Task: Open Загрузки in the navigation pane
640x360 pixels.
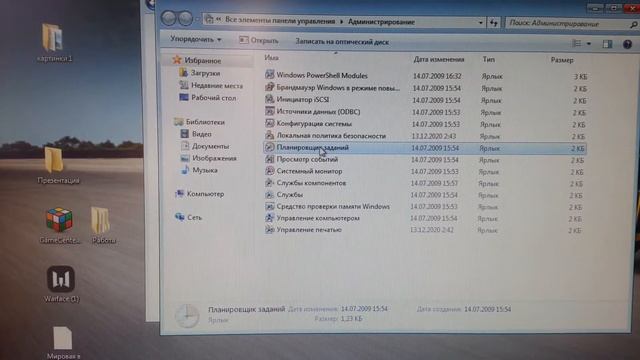Action: 205,73
